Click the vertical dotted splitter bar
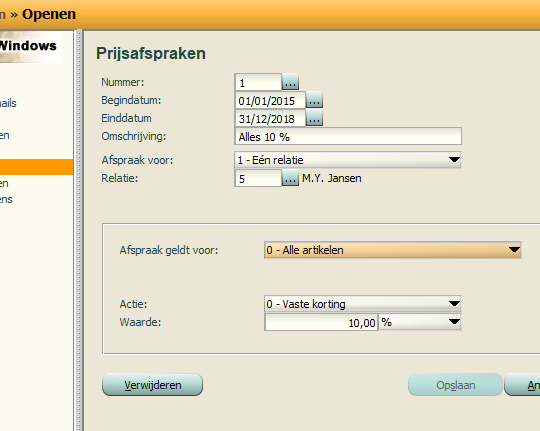The width and height of the screenshot is (540, 431). pos(80,230)
